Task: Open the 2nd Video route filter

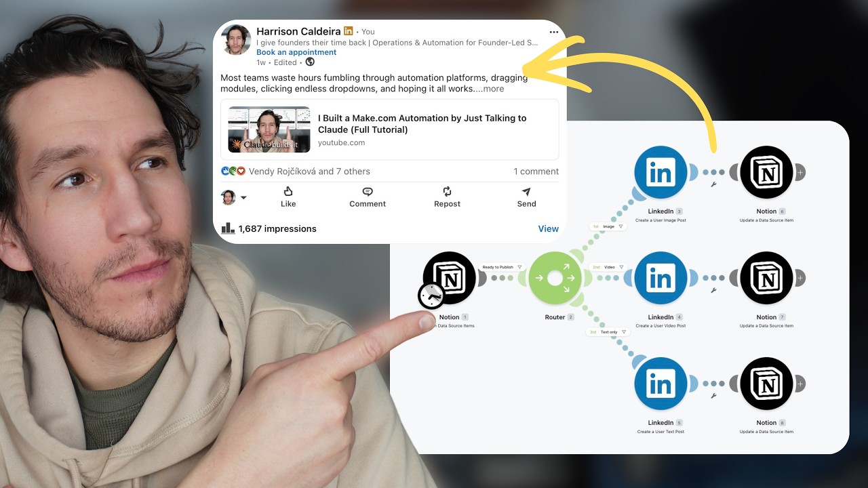Action: pyautogui.click(x=608, y=267)
